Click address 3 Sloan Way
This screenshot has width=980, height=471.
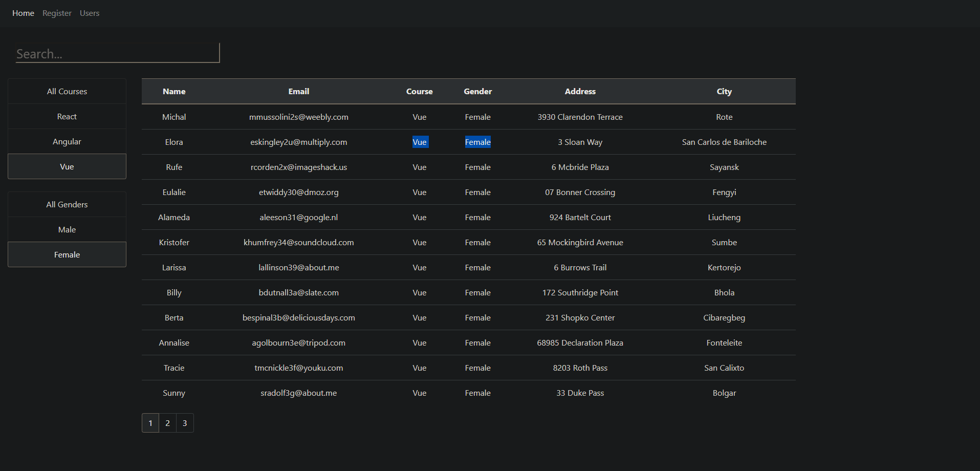tap(580, 142)
